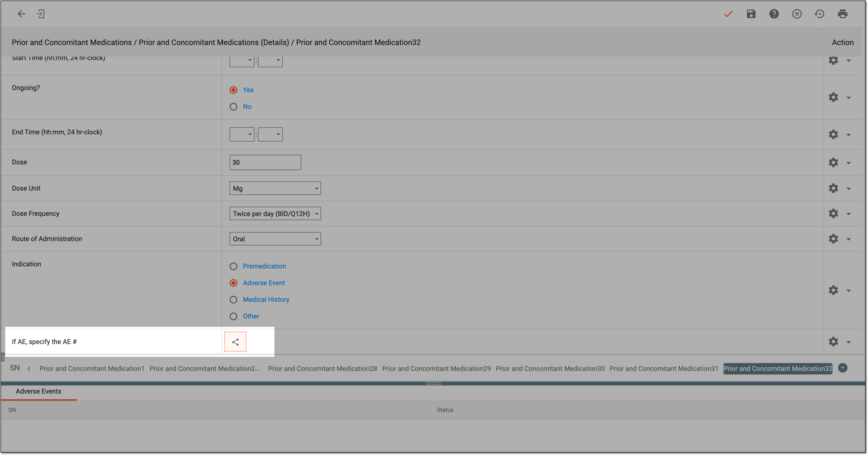Select Adverse Event radio for Indication
Viewport: 868px width, 455px height.
pos(233,283)
